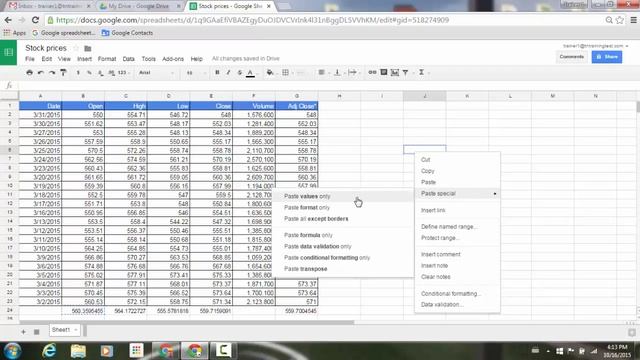Click the Print icon in toolbar
Viewport: 640px width, 360px height.
pos(29,73)
